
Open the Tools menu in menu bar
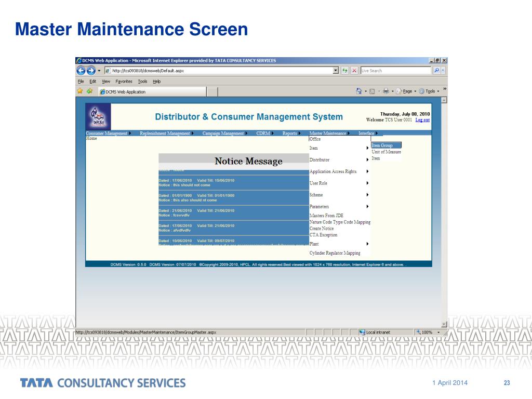coord(142,82)
